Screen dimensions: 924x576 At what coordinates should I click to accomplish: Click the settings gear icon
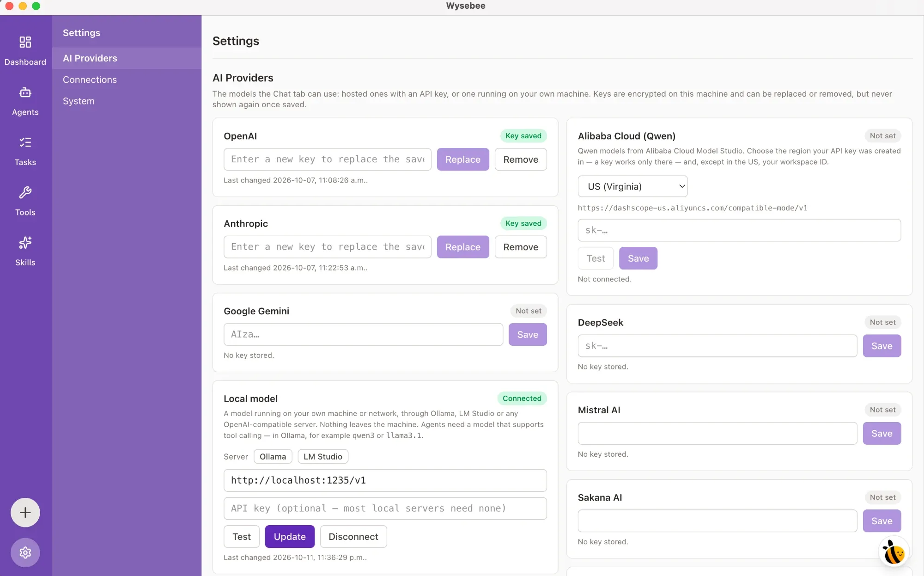(25, 552)
